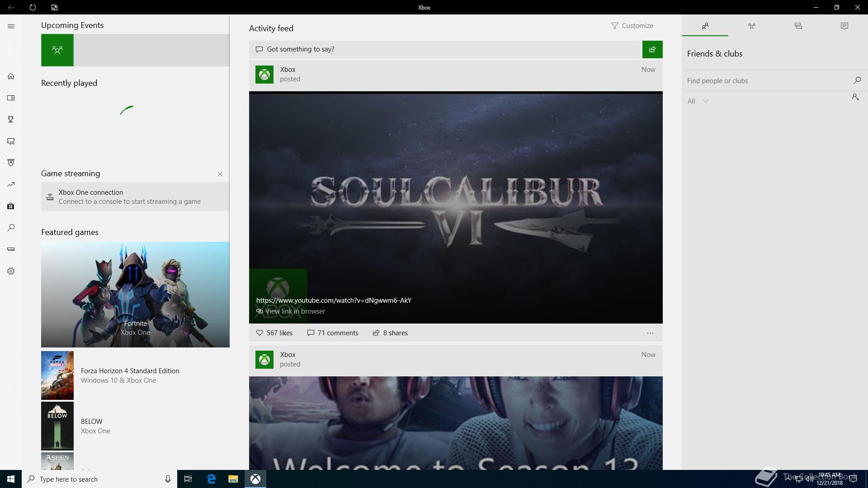Open the Windows Start menu
The height and width of the screenshot is (488, 868).
[11, 479]
